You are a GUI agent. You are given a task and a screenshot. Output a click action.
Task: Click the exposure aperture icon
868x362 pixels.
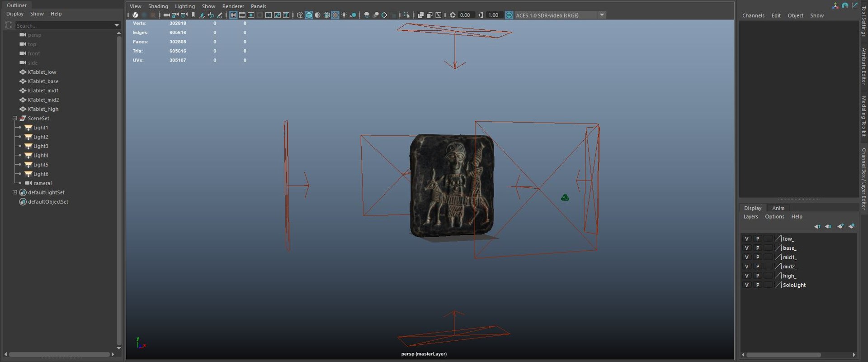click(453, 15)
